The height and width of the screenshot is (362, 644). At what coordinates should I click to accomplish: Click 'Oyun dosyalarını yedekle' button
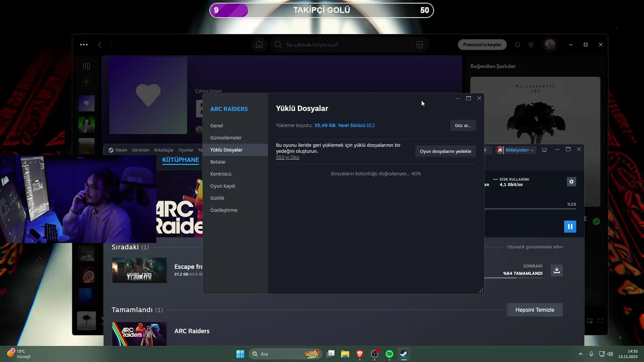[445, 151]
